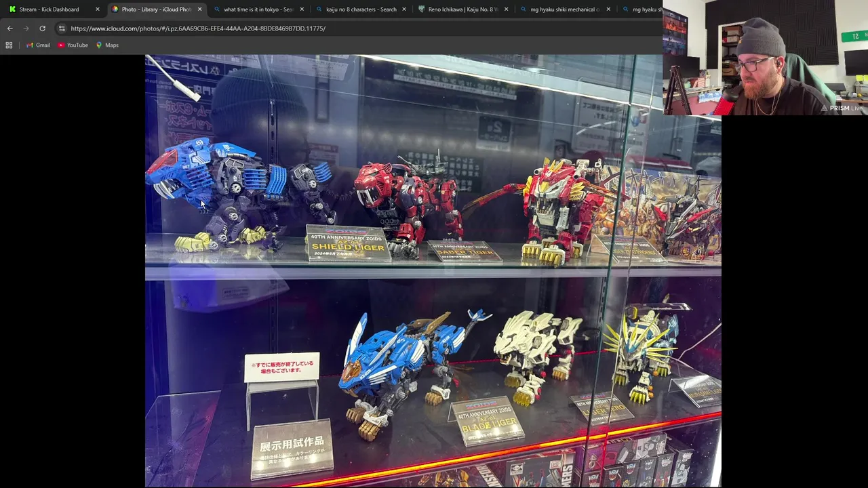Click the browser back arrow
This screenshot has height=488, width=868.
[x=9, y=28]
